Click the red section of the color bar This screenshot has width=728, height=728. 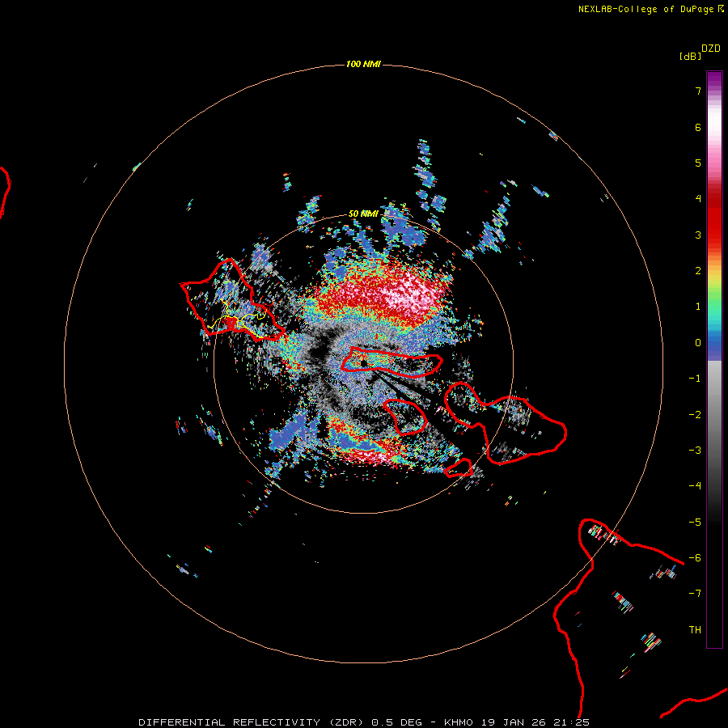click(x=714, y=218)
